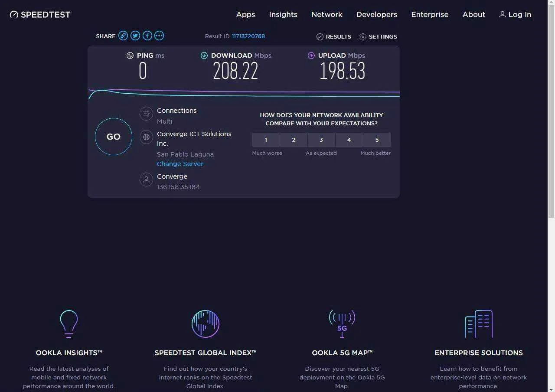Rate network availability as 4
555x392 pixels.
point(349,140)
